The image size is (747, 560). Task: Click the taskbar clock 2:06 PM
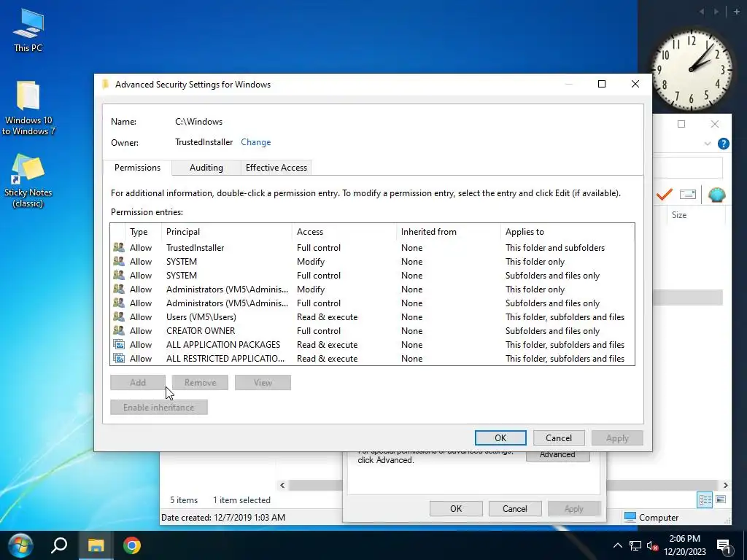pyautogui.click(x=684, y=545)
